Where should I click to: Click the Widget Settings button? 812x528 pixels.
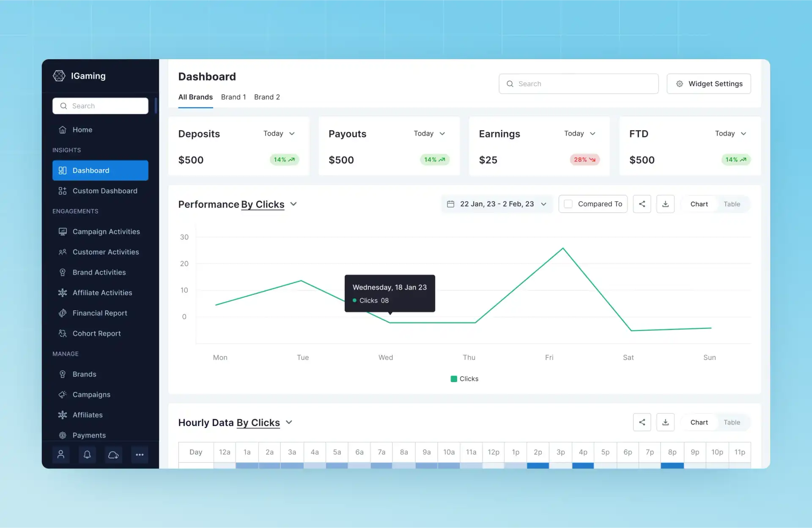708,83
